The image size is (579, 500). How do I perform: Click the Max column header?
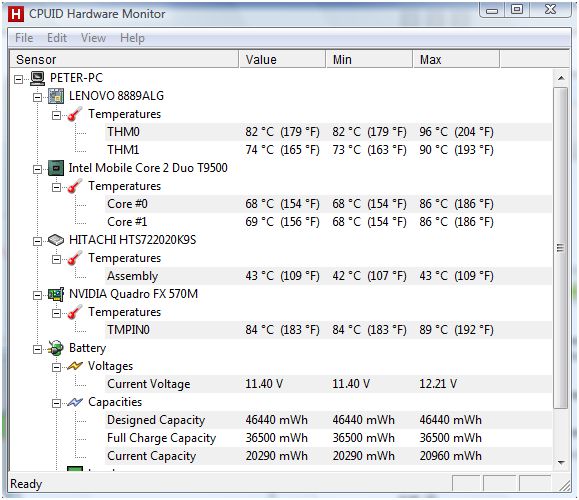[x=456, y=59]
